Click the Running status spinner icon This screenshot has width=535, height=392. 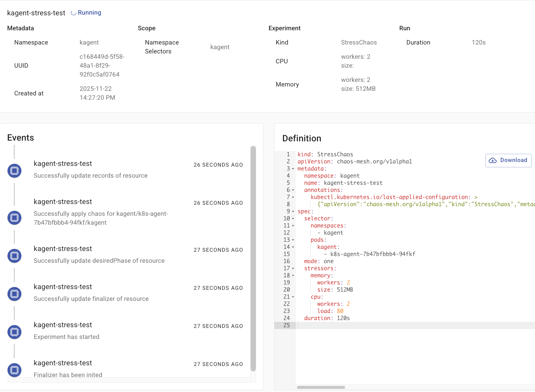point(73,13)
